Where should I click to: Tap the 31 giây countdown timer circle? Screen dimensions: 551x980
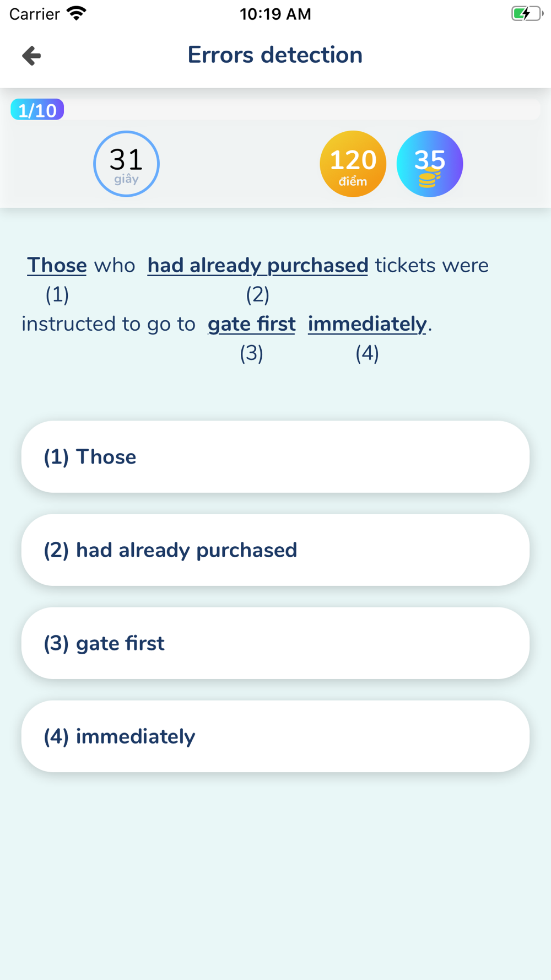126,164
